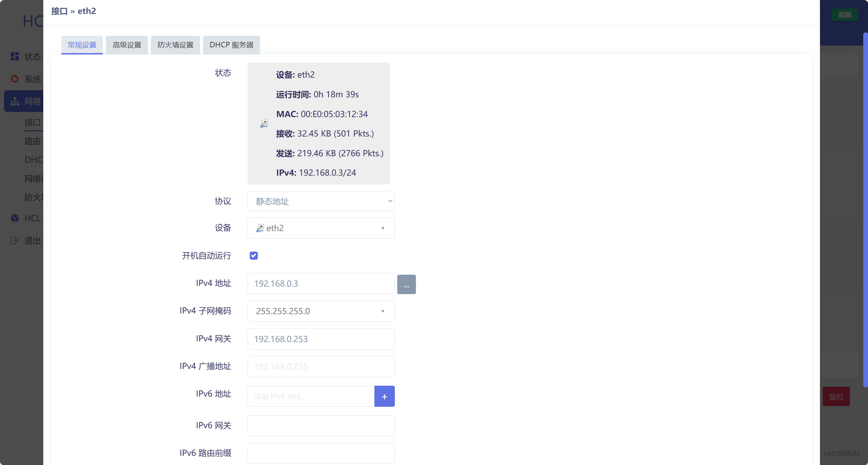Click the green 刷新 refresh button
The height and width of the screenshot is (465, 868).
pyautogui.click(x=845, y=15)
